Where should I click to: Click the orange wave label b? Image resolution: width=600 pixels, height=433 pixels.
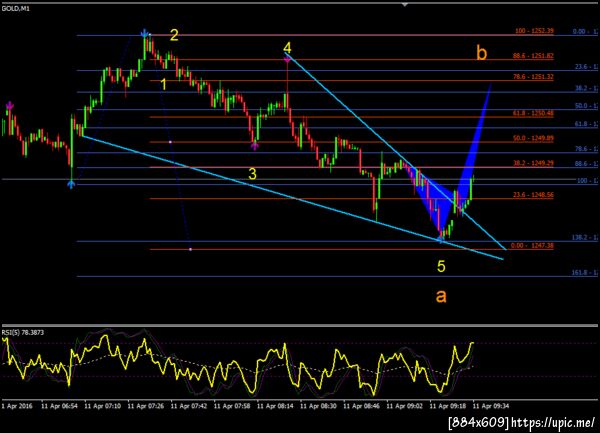point(482,52)
